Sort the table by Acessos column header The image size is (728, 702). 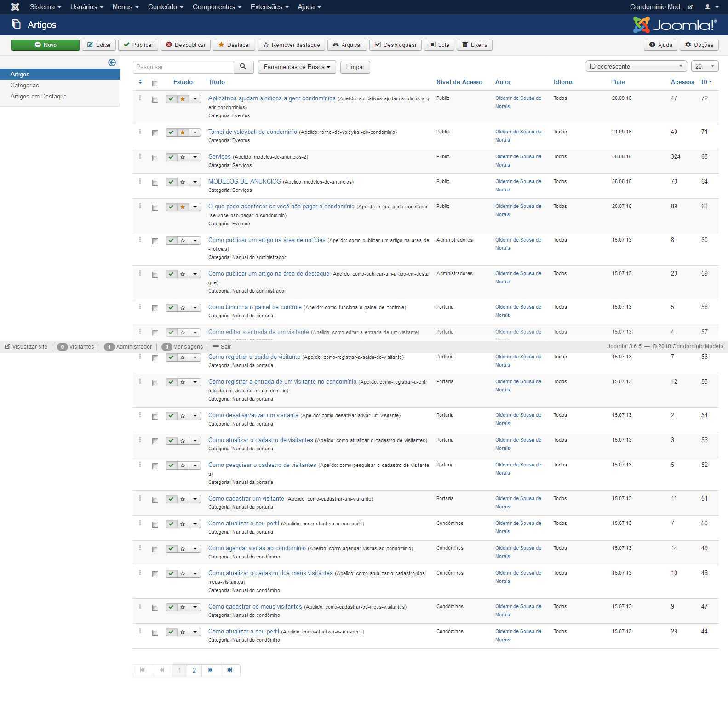point(682,82)
